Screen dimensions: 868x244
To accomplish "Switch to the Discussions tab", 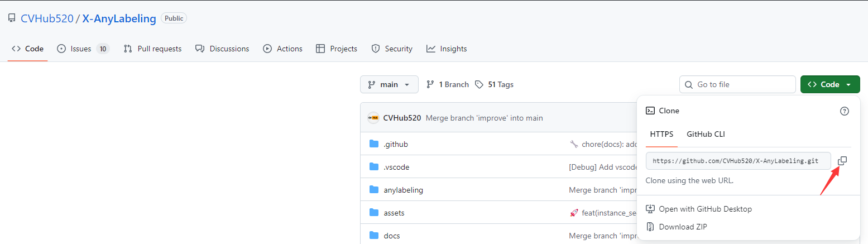I will pos(222,49).
